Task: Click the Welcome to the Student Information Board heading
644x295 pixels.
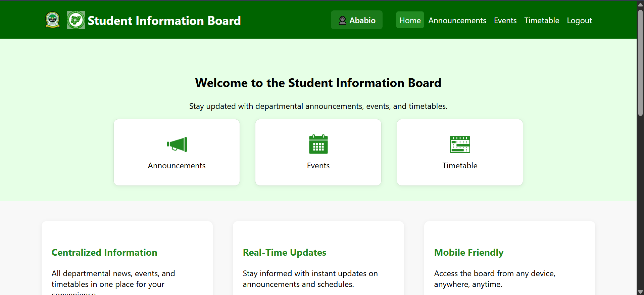Action: [x=318, y=83]
